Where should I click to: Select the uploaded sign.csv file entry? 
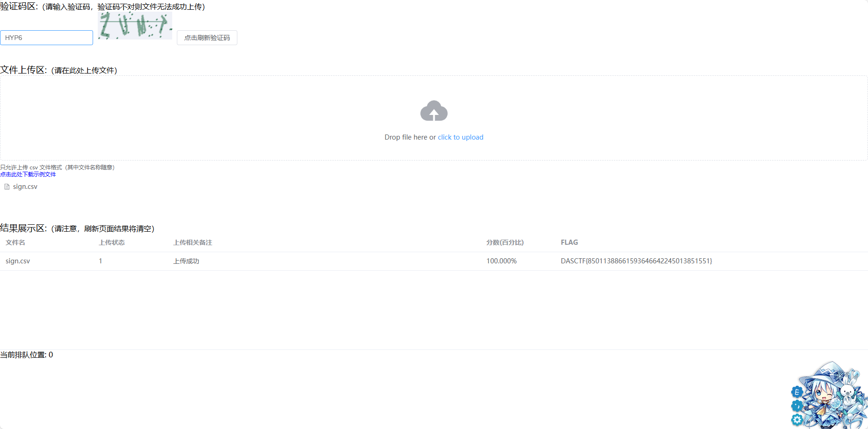point(25,187)
